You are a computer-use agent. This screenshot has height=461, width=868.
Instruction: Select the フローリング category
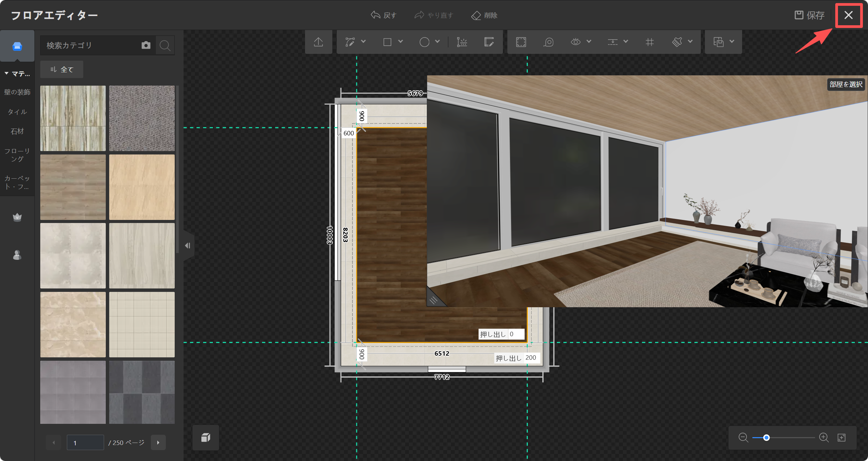[x=17, y=155]
